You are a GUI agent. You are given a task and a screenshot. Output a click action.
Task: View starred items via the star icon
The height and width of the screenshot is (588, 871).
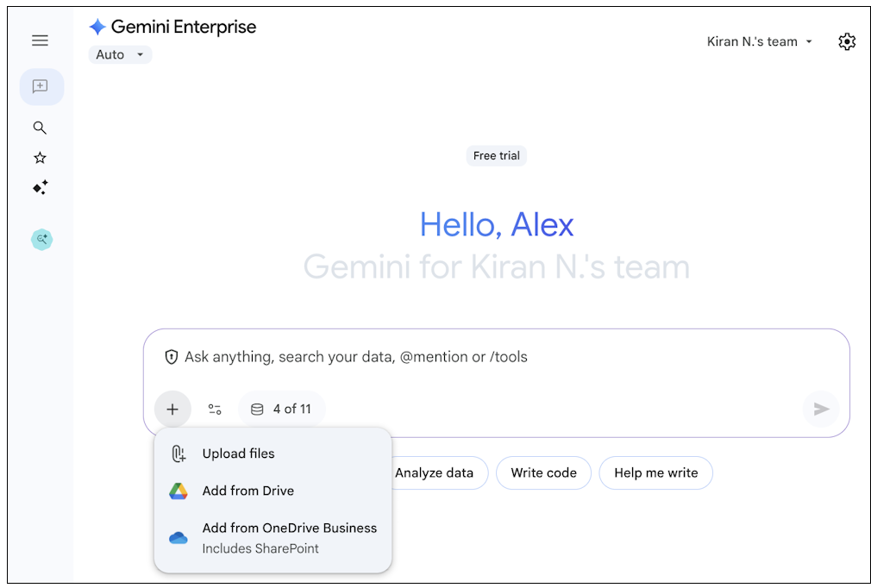tap(40, 157)
